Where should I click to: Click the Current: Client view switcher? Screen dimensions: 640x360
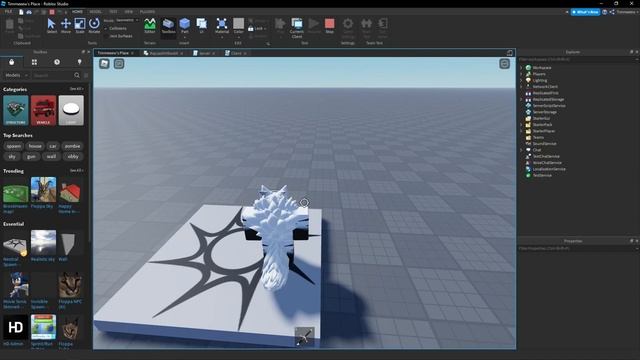[x=297, y=27]
